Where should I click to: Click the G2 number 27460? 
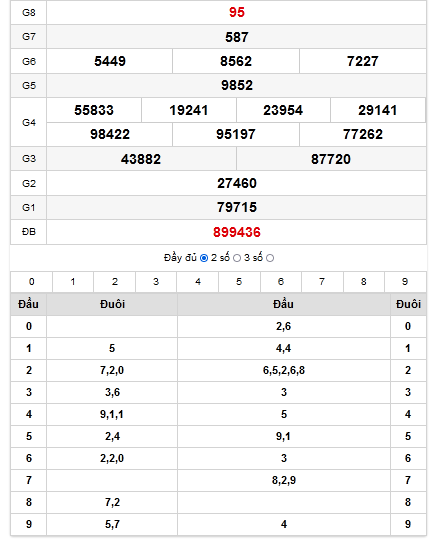click(x=237, y=183)
